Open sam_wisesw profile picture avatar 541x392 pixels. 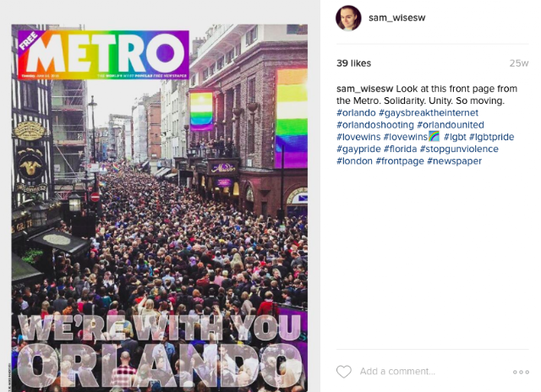(x=348, y=18)
